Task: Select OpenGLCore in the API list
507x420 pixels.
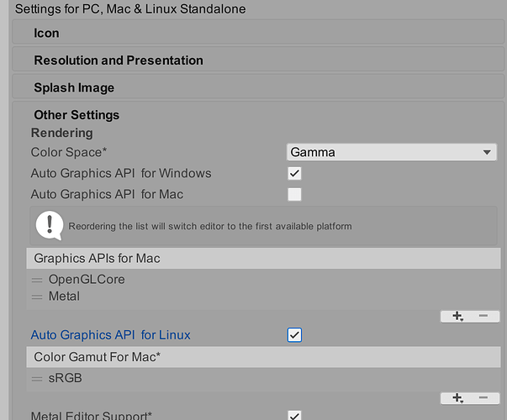Action: coord(87,280)
